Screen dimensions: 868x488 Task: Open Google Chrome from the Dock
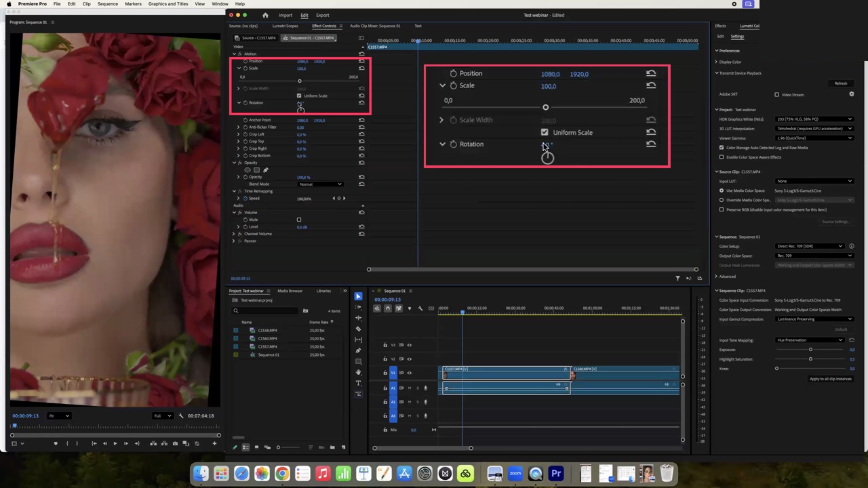pos(282,473)
